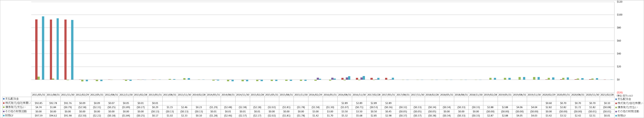
Task: Select the $92.78 cell under 2011/08/31
Action: click(x=53, y=103)
